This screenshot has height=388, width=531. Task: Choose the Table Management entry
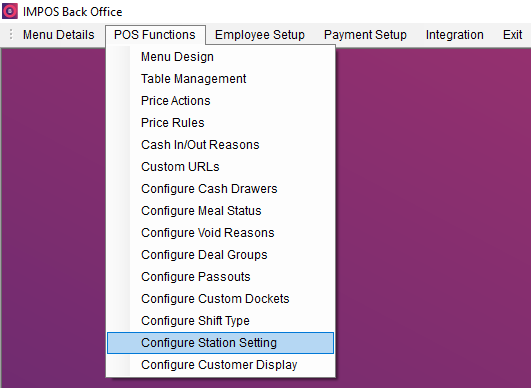pyautogui.click(x=220, y=79)
